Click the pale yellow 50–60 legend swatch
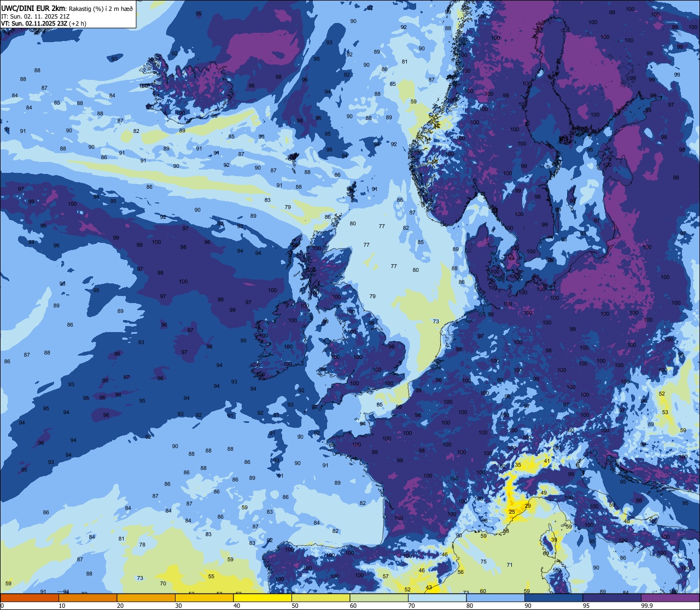 [x=320, y=598]
